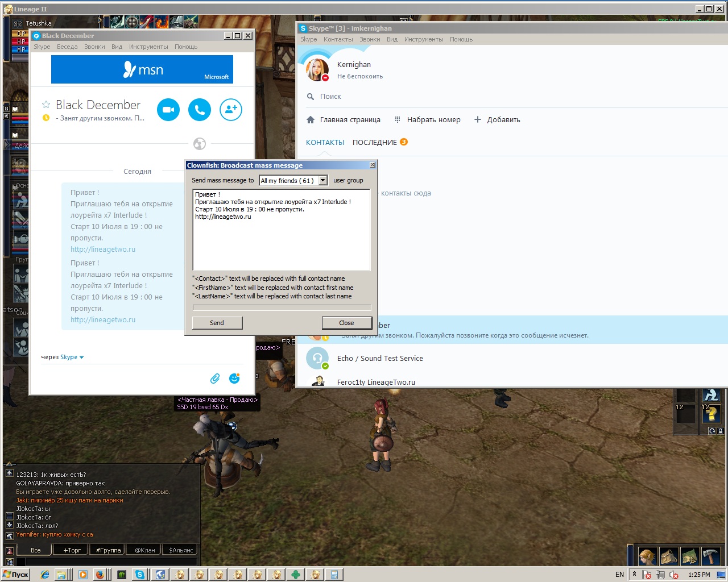Change Kernighan's 'Не беспокоить' status
Screen dimensions: 728x582
[x=360, y=76]
